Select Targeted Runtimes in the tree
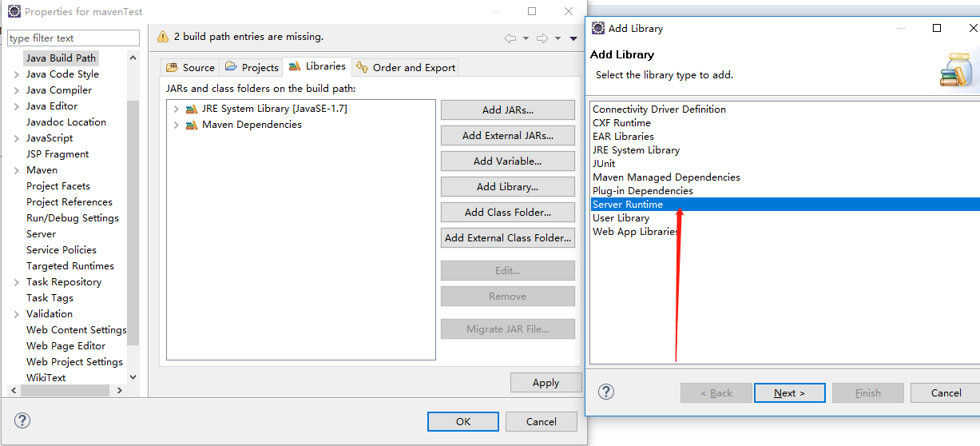Viewport: 980px width, 446px height. [70, 266]
